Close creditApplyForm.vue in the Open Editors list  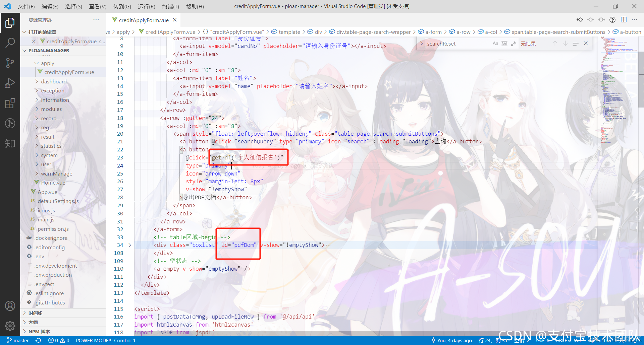click(x=34, y=41)
